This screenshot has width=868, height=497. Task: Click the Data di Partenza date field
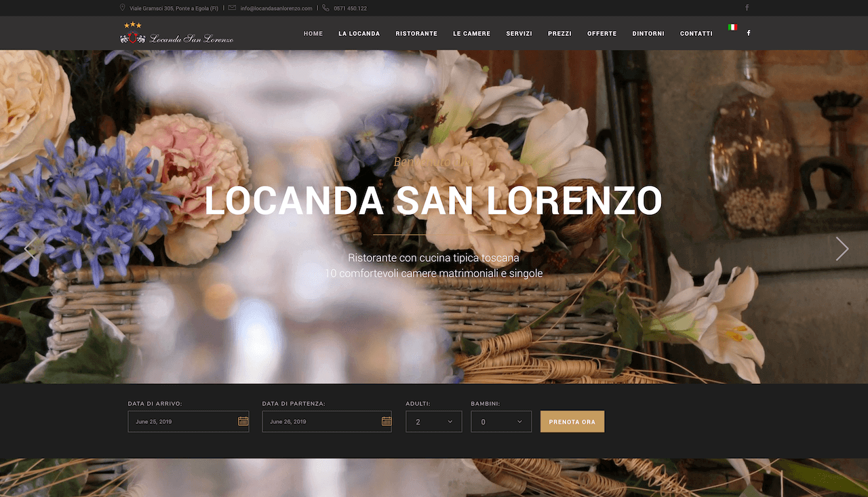[327, 422]
